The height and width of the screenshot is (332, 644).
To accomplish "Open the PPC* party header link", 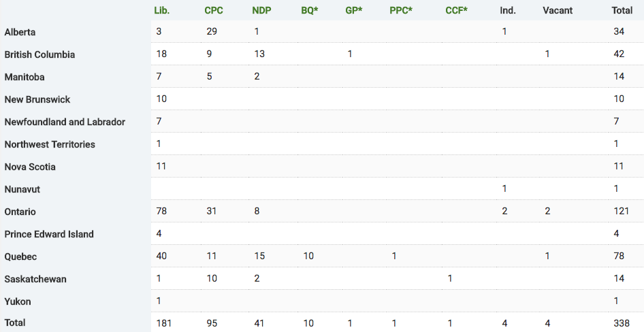I will point(401,11).
